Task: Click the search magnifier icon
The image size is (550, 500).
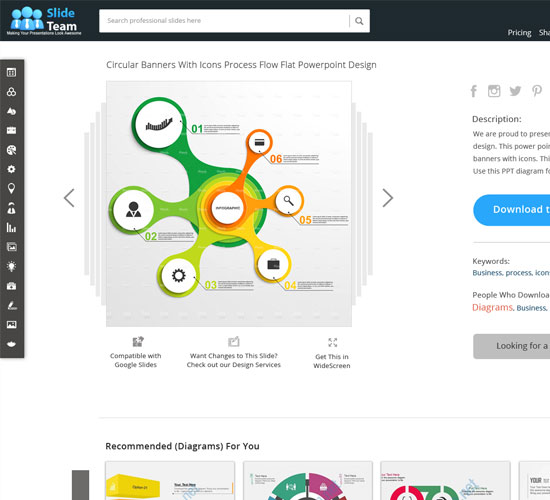Action: pos(359,21)
